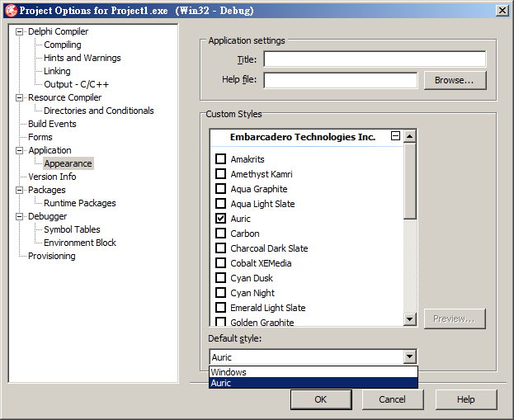
Task: Click the Delphi application icon in title bar
Action: [x=11, y=11]
